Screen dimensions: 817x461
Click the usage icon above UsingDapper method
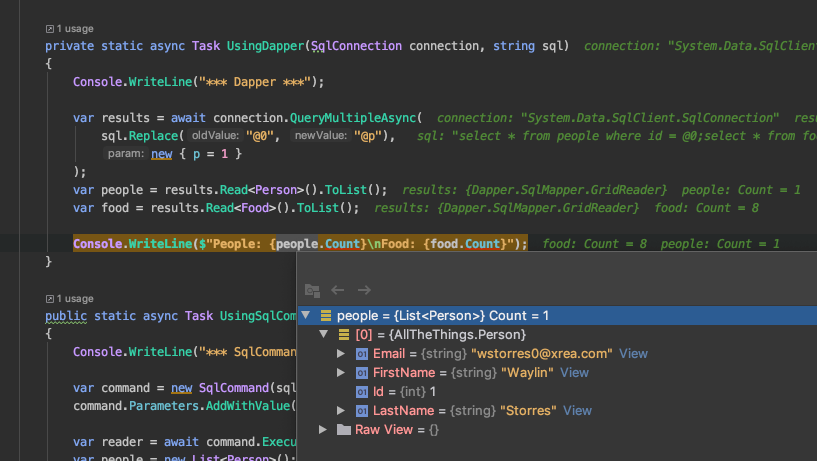[x=49, y=29]
